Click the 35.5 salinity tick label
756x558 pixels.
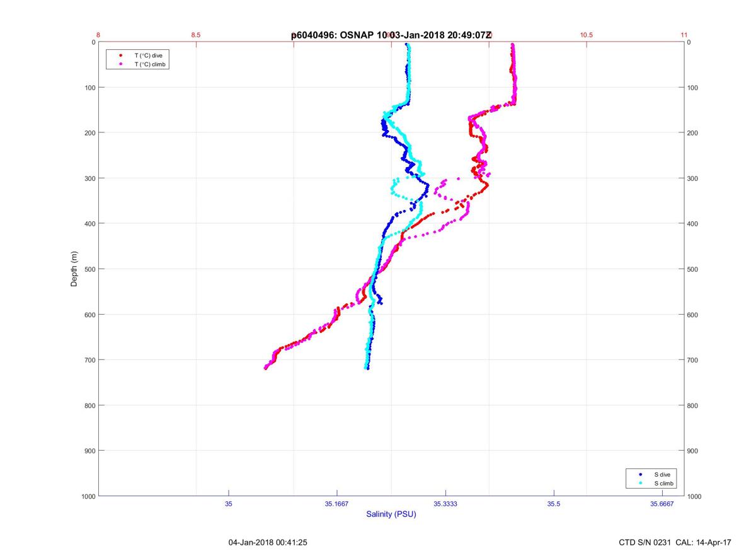(554, 503)
